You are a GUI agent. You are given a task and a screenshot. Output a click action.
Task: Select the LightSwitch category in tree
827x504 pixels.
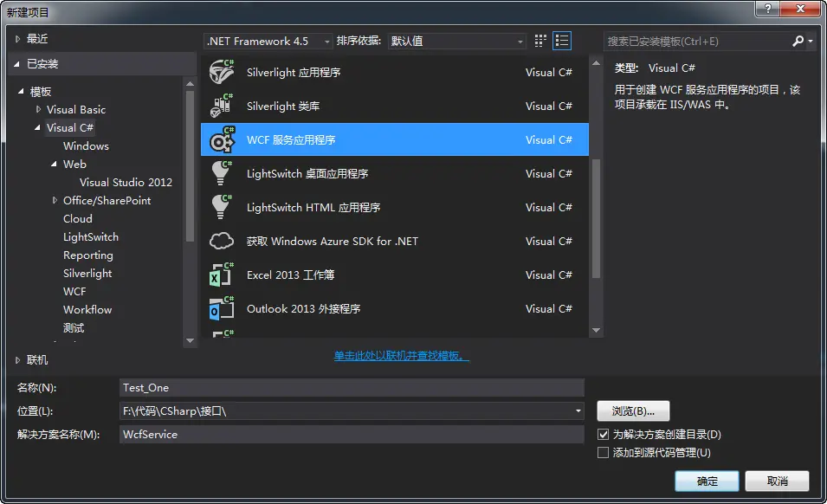coord(91,237)
